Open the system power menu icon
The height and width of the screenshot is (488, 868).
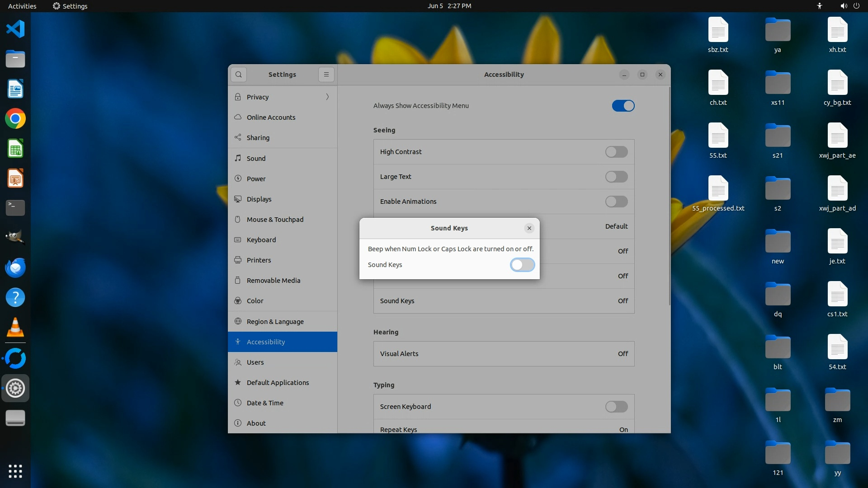[x=856, y=6]
